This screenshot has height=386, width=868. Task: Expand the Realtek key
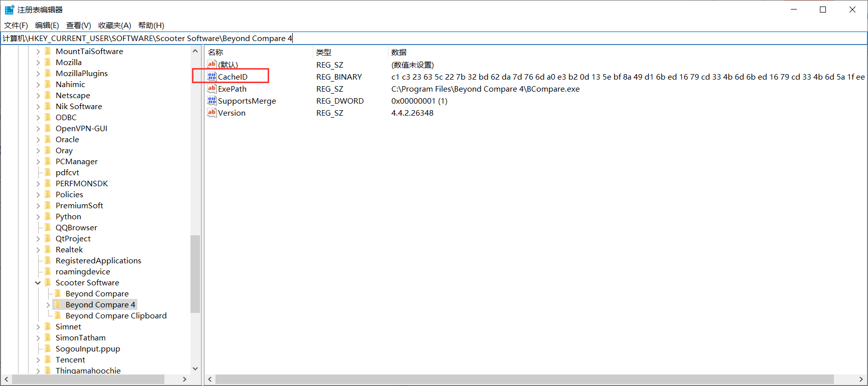[38, 249]
